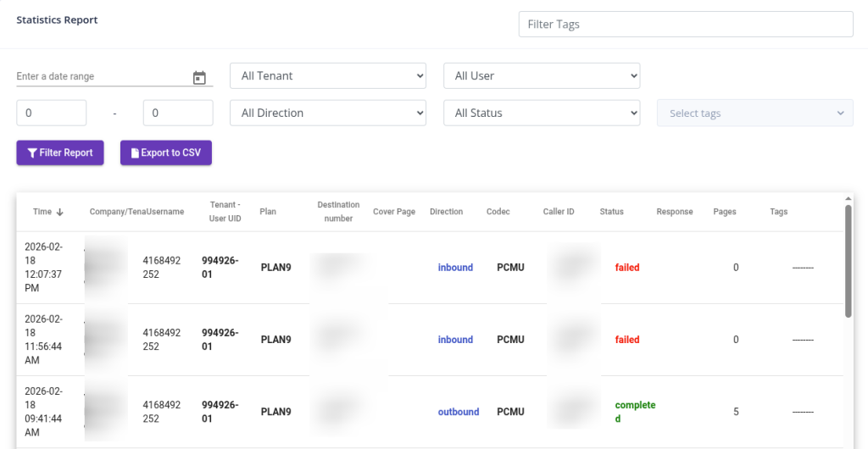The height and width of the screenshot is (449, 868).
Task: Open the date range calendar icon
Action: coord(199,78)
